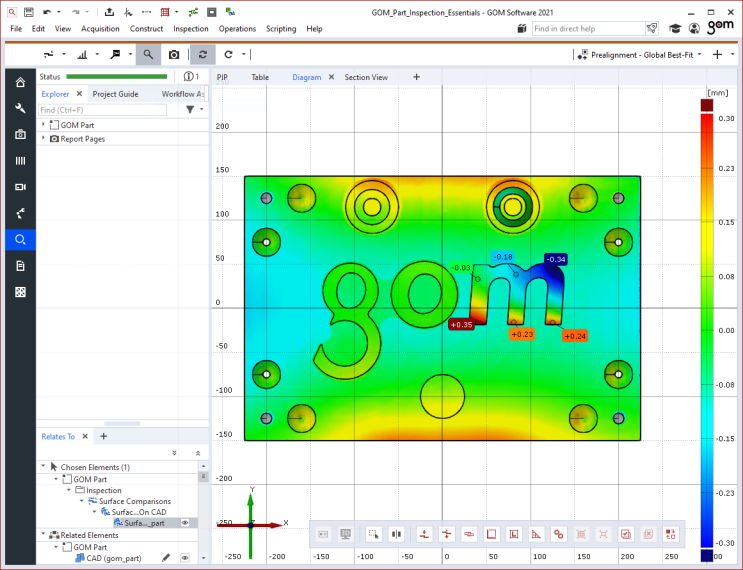Open the camera Acquisition workspace in sidebar
This screenshot has width=743, height=570.
[x=20, y=135]
